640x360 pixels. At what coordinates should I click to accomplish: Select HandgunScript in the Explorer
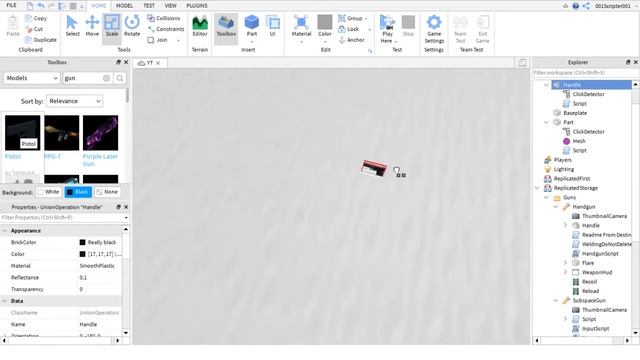600,253
